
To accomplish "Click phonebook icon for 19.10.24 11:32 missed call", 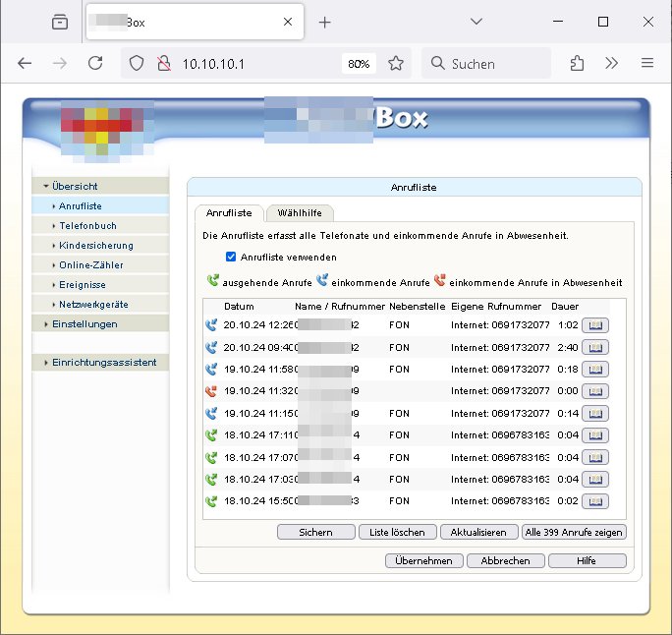I will pos(594,390).
